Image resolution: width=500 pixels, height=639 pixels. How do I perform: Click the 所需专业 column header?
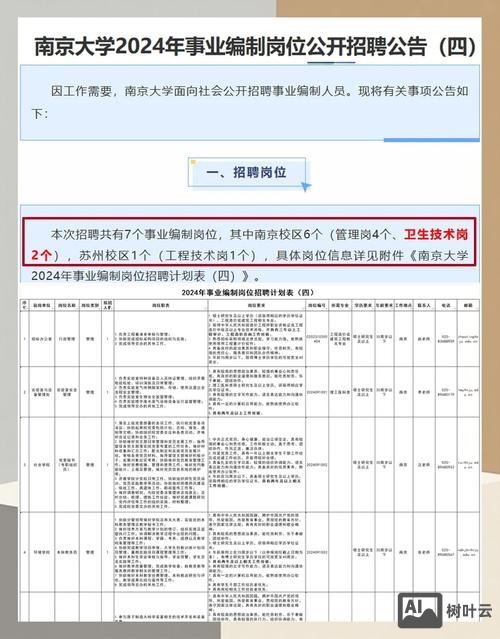[339, 305]
